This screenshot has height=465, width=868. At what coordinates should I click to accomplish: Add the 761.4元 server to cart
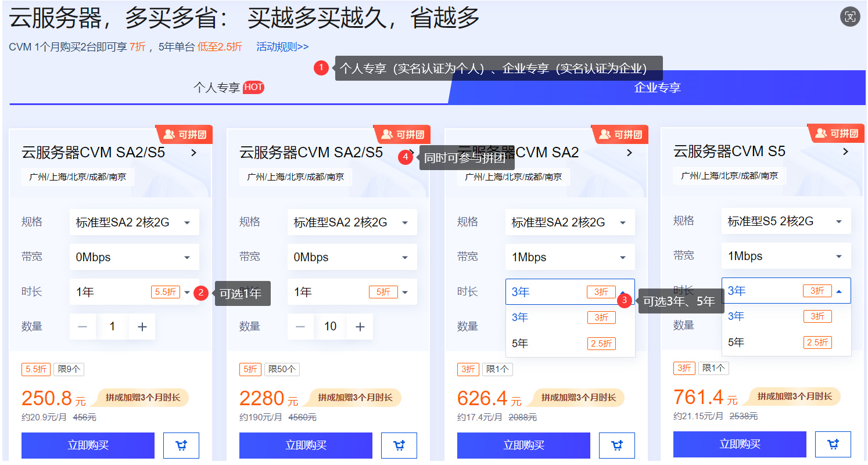point(833,444)
